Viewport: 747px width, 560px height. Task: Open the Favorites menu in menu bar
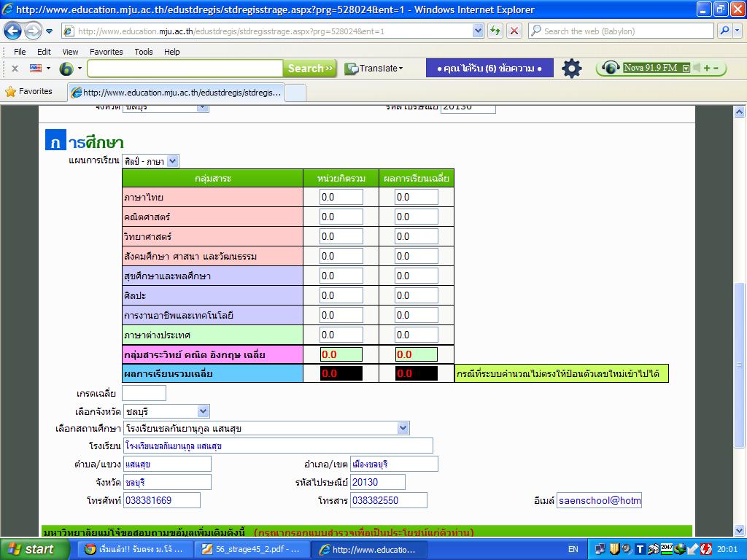(106, 52)
